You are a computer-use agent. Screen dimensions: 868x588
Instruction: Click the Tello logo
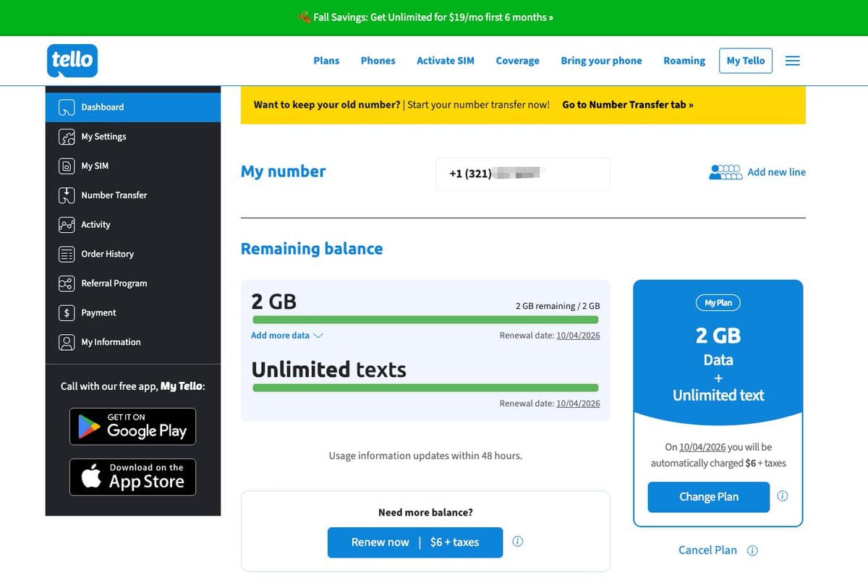tap(72, 61)
